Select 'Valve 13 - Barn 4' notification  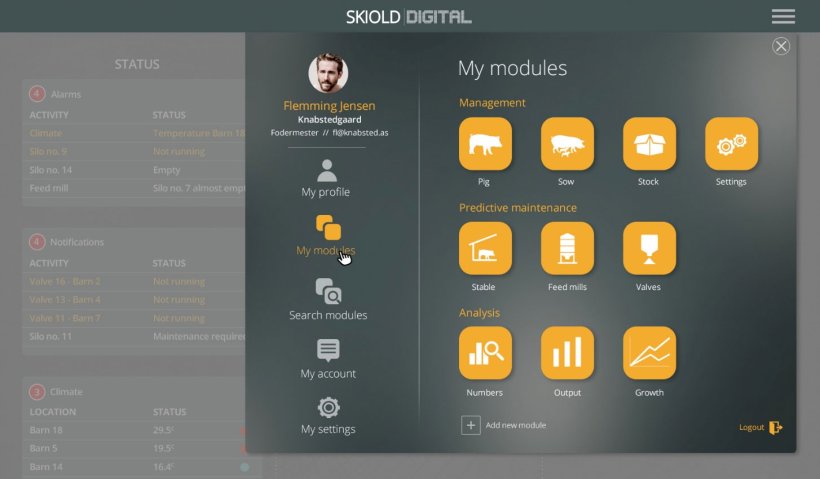click(134, 300)
